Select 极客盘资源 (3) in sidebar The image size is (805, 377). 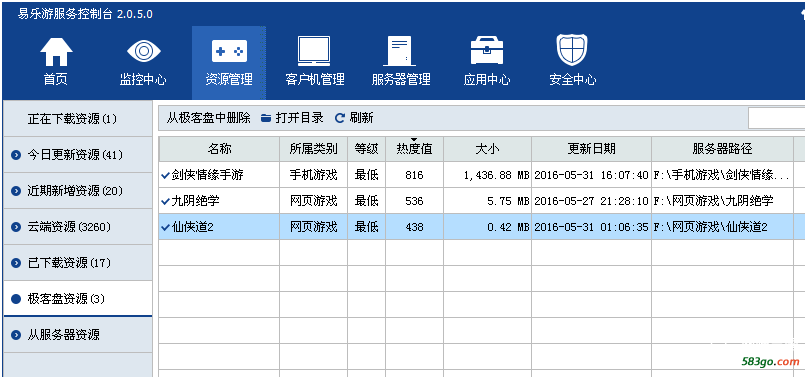(x=78, y=298)
